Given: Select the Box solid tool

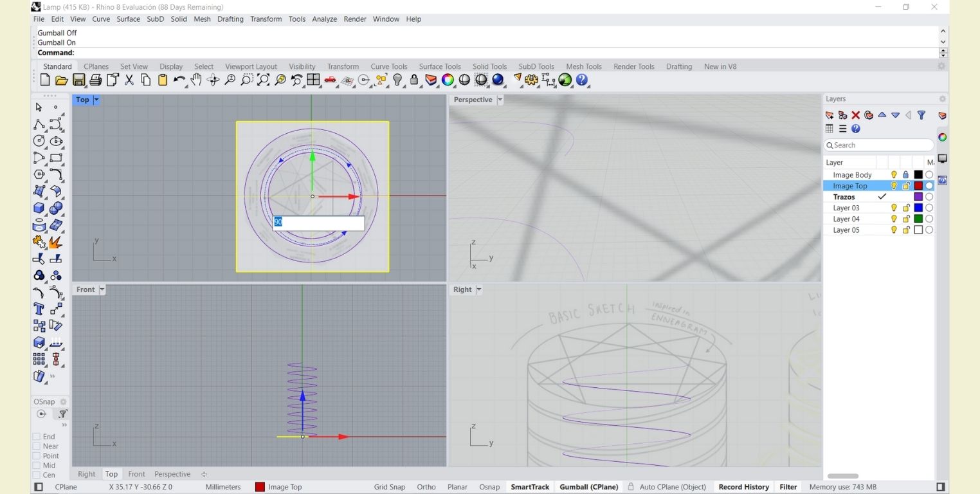Looking at the screenshot, I should click(39, 208).
